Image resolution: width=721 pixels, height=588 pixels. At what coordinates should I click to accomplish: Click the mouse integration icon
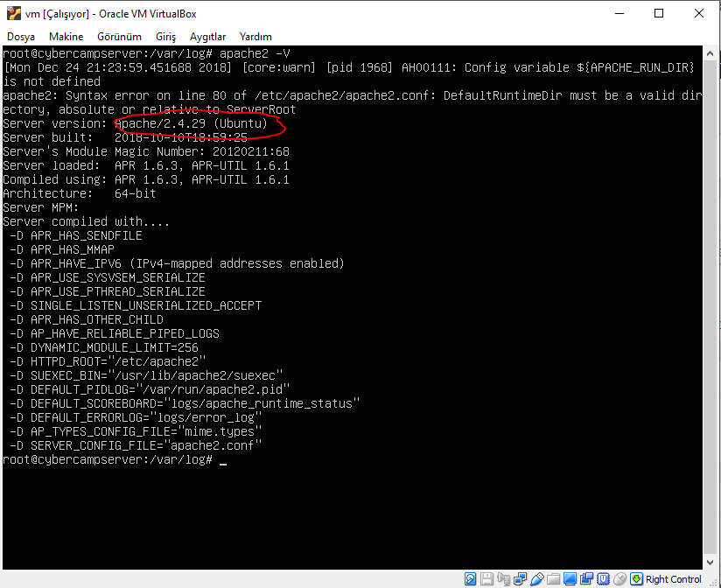(619, 578)
